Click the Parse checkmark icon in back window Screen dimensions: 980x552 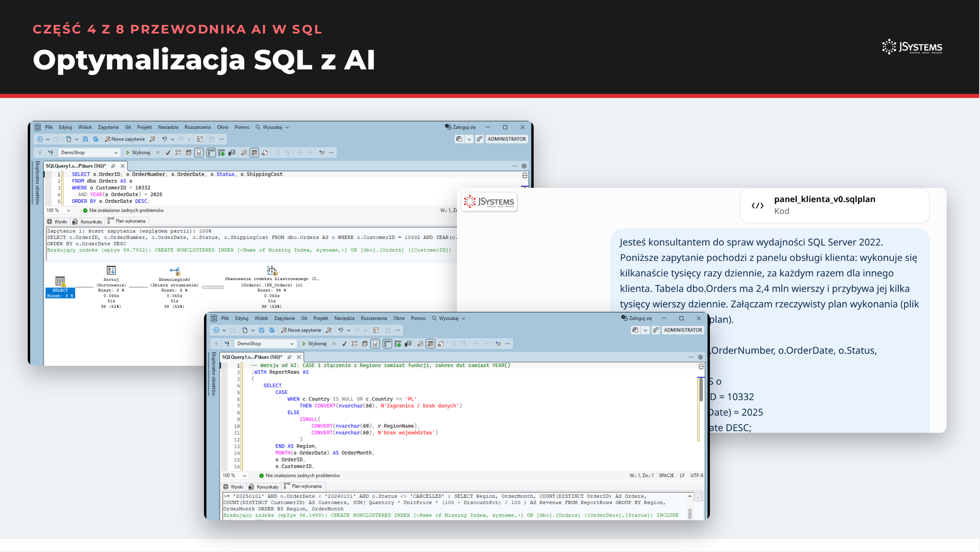coord(168,153)
